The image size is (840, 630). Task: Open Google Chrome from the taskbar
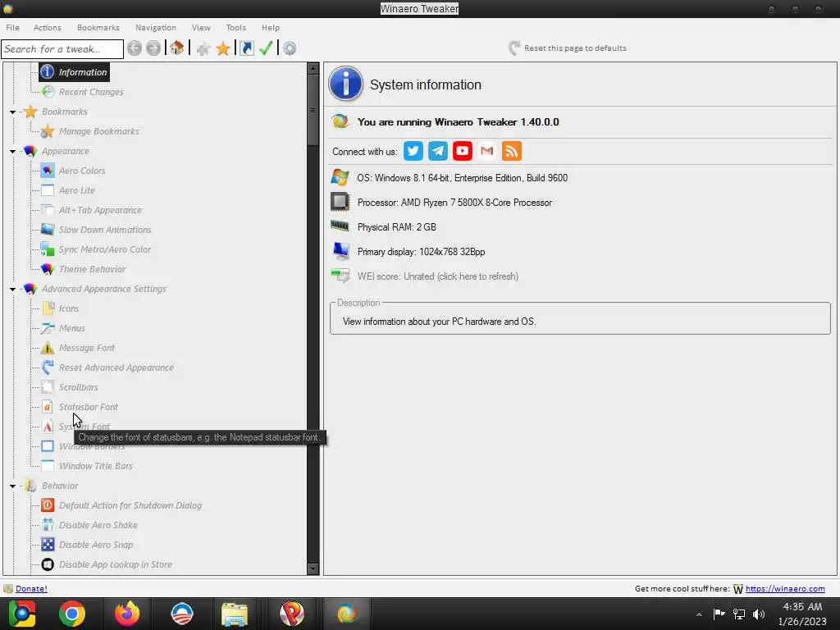(72, 614)
